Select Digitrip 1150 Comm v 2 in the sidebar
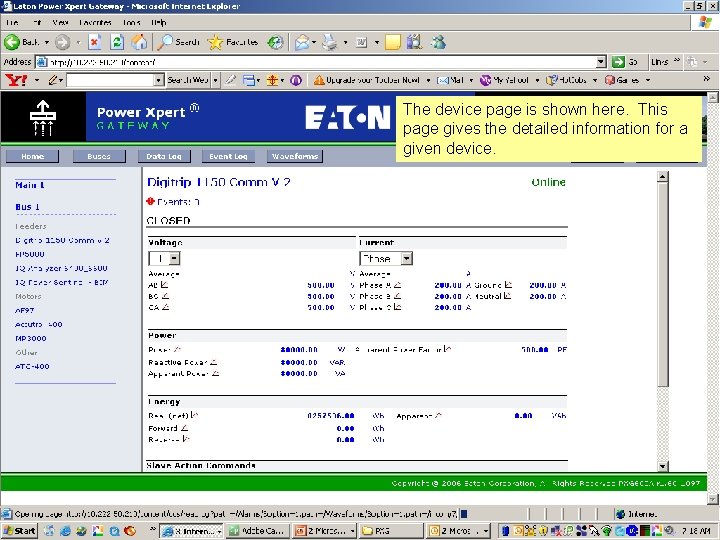This screenshot has height=540, width=720. pos(62,240)
